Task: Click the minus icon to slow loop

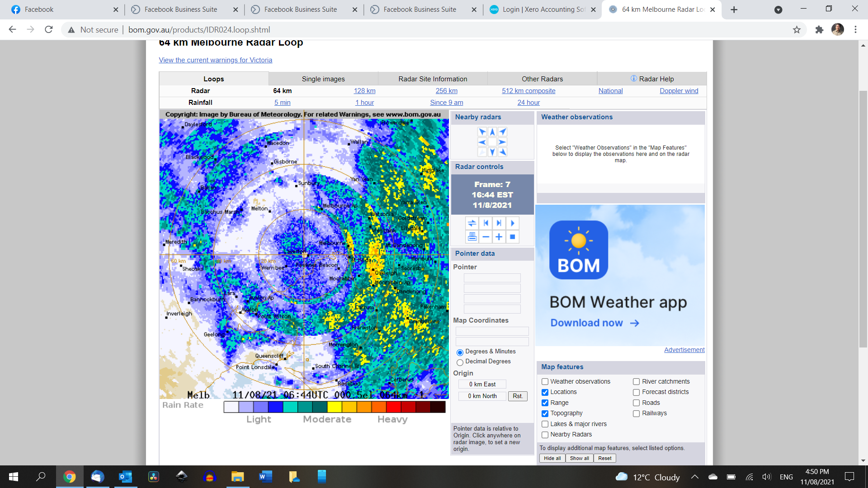Action: point(486,237)
